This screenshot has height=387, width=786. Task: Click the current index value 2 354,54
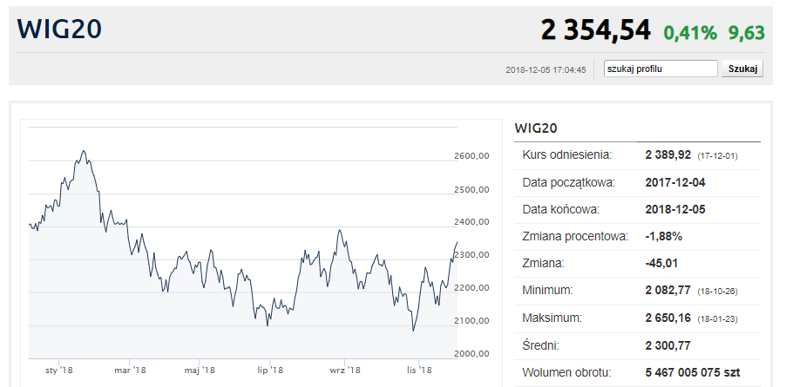point(596,30)
